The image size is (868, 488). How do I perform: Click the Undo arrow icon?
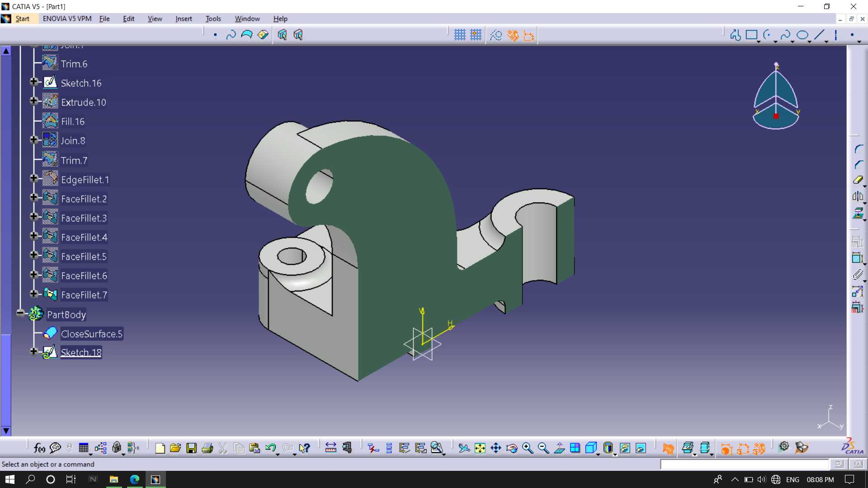click(x=270, y=448)
